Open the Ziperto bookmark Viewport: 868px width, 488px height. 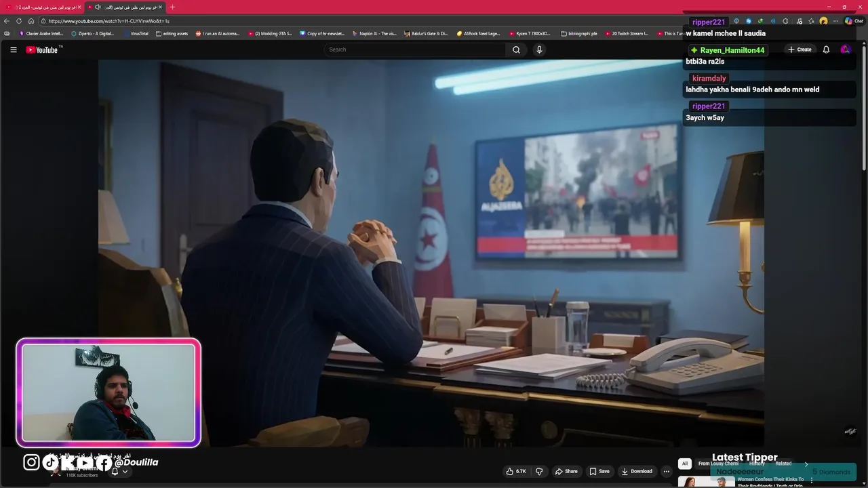click(94, 33)
